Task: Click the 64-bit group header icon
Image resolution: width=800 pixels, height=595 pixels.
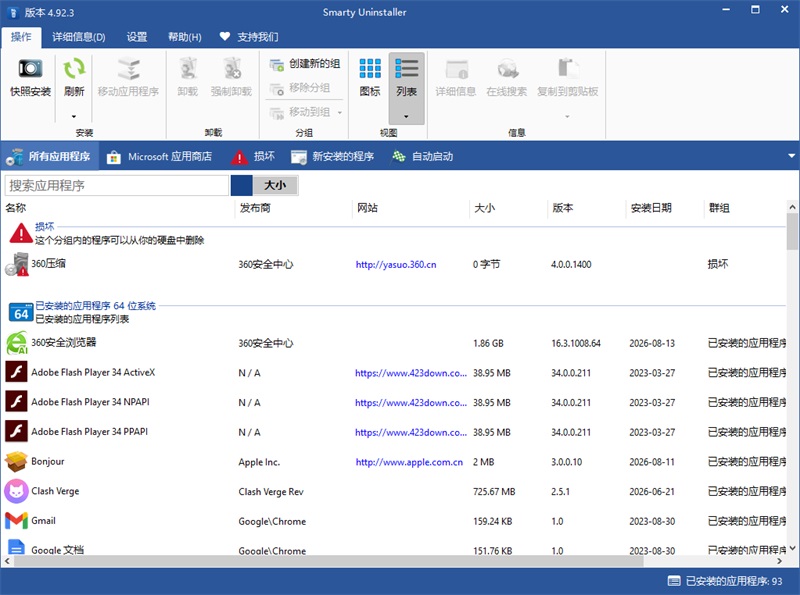Action: coord(21,312)
